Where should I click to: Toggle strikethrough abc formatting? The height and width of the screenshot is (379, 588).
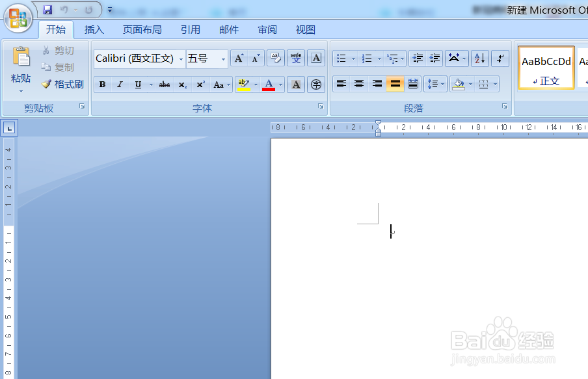coord(165,85)
